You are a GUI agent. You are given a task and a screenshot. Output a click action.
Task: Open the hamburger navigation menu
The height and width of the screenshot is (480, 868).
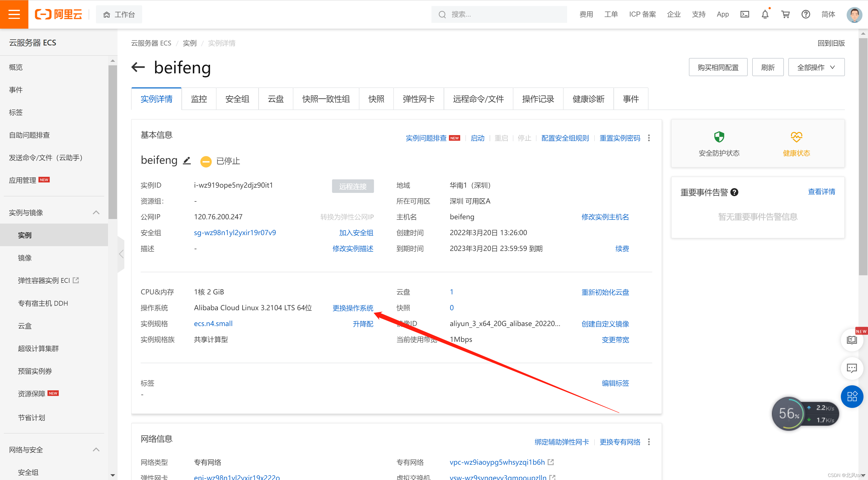(14, 14)
